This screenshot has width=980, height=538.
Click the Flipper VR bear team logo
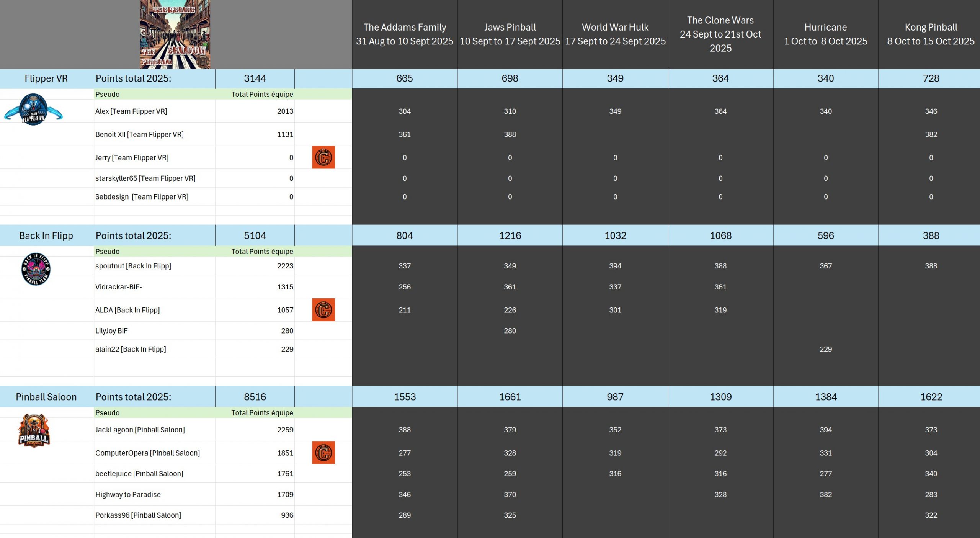coord(34,110)
